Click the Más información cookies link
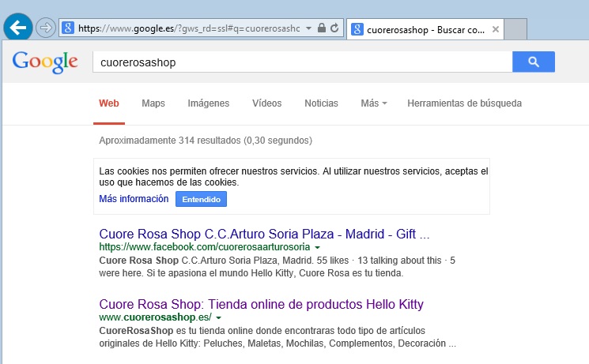Screen dimensions: 589x364 point(134,199)
